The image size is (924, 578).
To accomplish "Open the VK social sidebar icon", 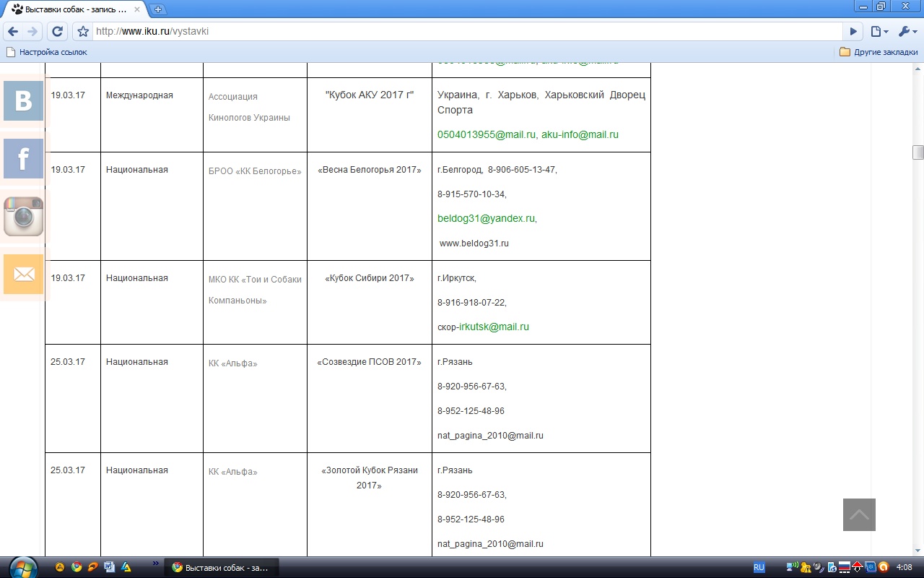I will (23, 101).
